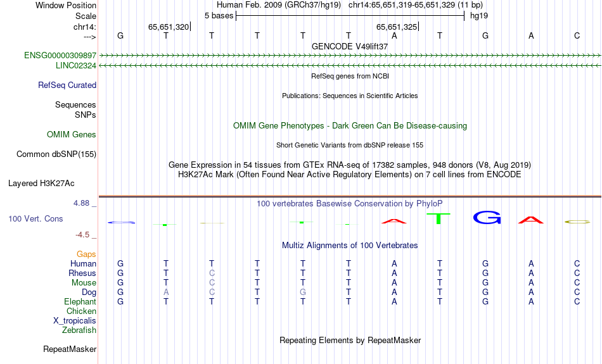
Task: Select the Dog species label
Action: pos(89,292)
